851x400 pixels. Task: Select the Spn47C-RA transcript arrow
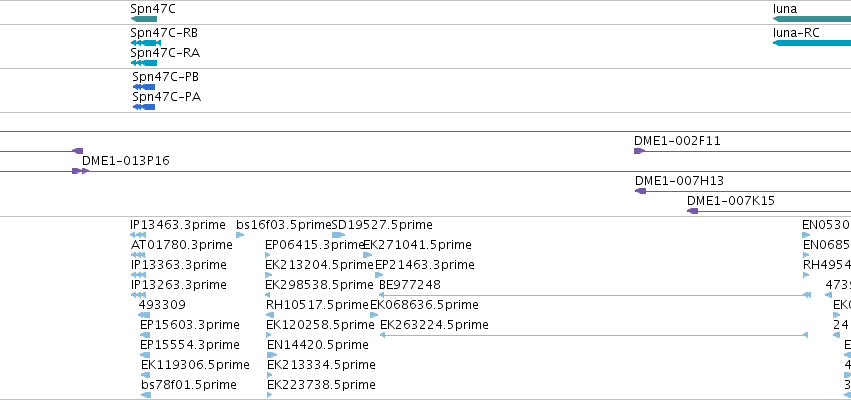[144, 63]
